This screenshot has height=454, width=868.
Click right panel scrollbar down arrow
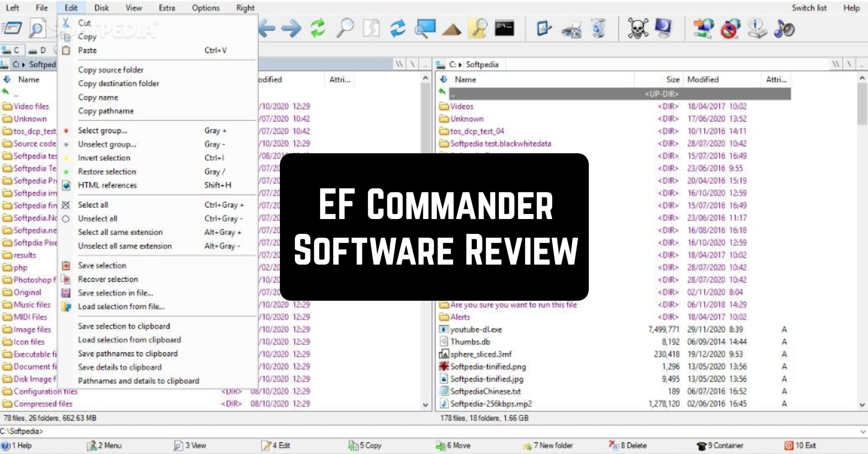pyautogui.click(x=862, y=405)
